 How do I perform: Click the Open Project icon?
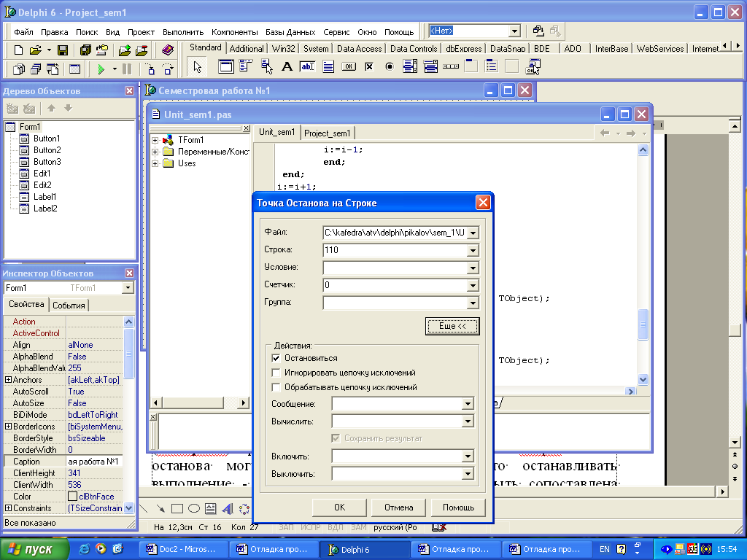coord(102,50)
